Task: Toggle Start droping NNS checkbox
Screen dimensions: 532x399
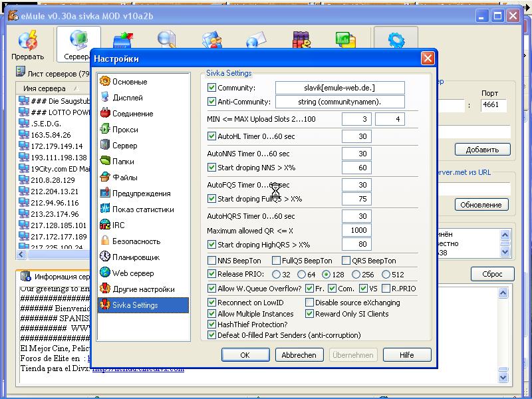Action: coord(211,168)
